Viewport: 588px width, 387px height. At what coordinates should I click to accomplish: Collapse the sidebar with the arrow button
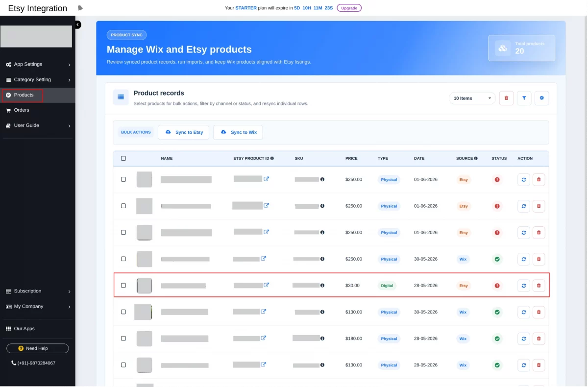pyautogui.click(x=78, y=24)
